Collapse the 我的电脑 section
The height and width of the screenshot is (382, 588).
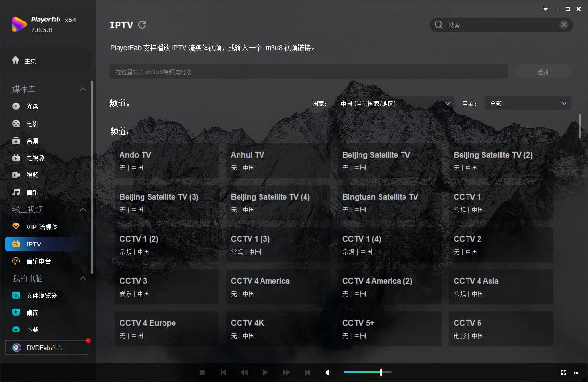point(83,278)
